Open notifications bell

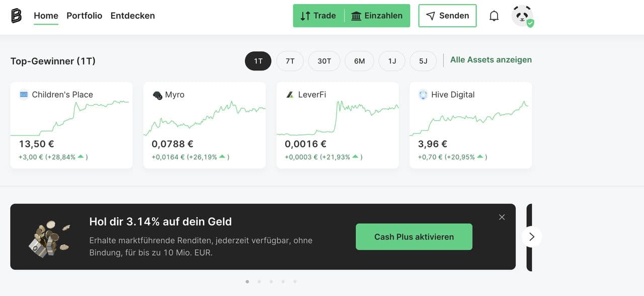[x=494, y=16]
